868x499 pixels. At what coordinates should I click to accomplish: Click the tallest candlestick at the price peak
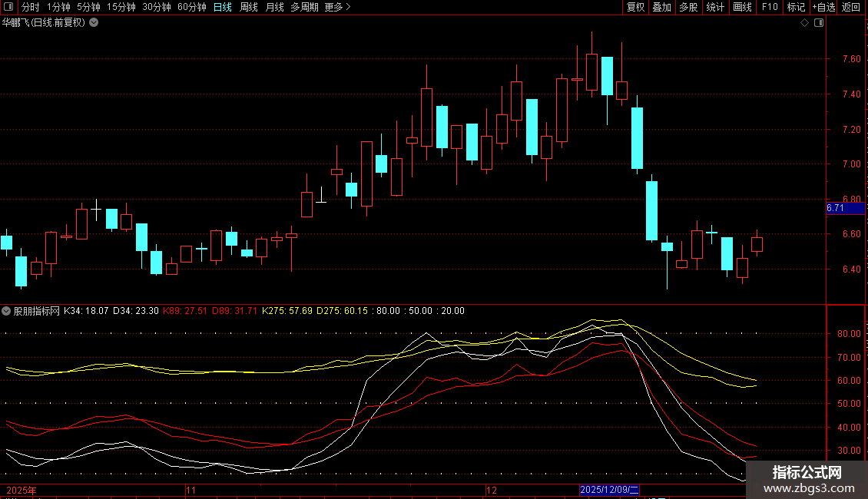(x=591, y=72)
